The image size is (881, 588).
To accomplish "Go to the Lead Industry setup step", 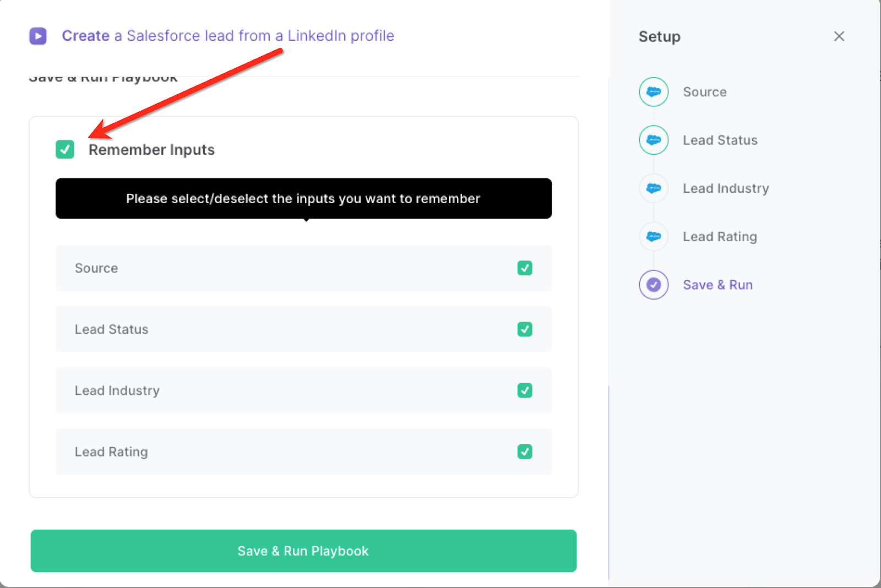I will click(726, 188).
